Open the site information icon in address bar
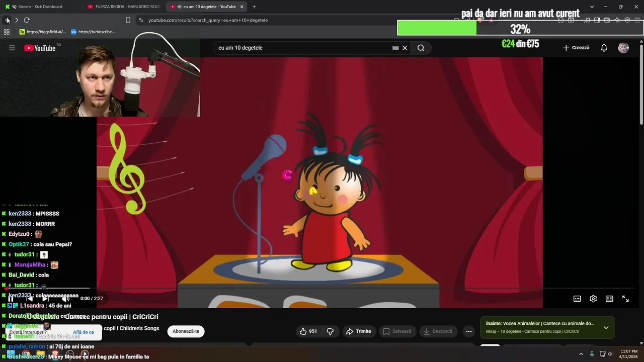 coord(141,20)
